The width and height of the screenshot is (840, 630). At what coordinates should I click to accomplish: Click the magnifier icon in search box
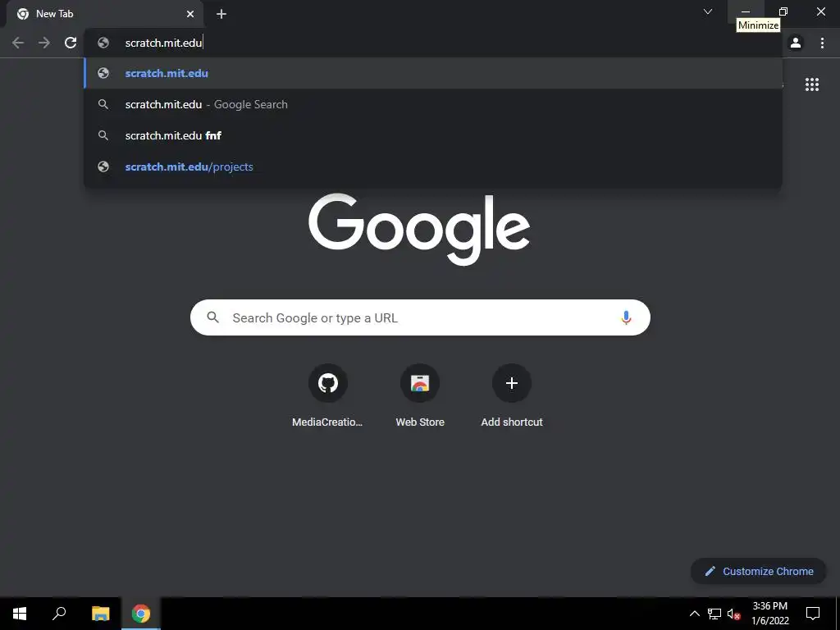click(x=212, y=317)
